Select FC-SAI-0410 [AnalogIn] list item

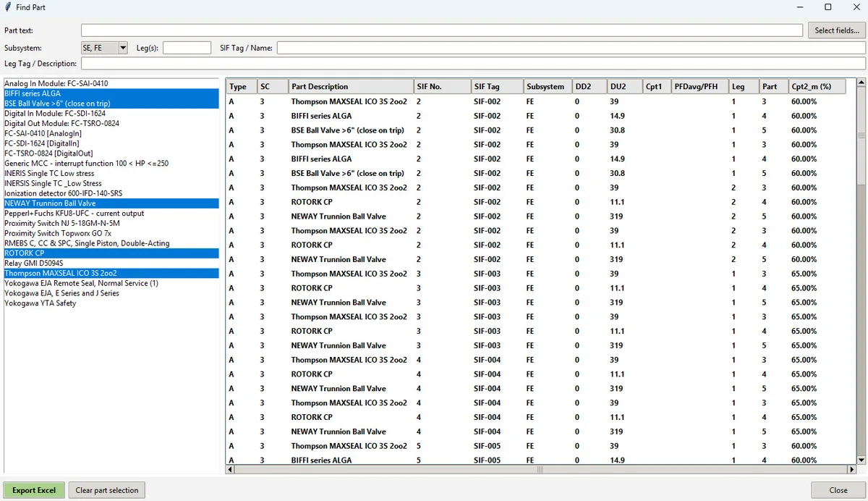point(111,133)
